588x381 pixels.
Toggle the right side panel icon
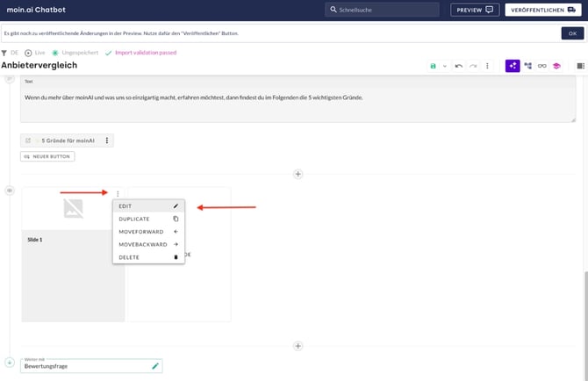click(x=580, y=66)
